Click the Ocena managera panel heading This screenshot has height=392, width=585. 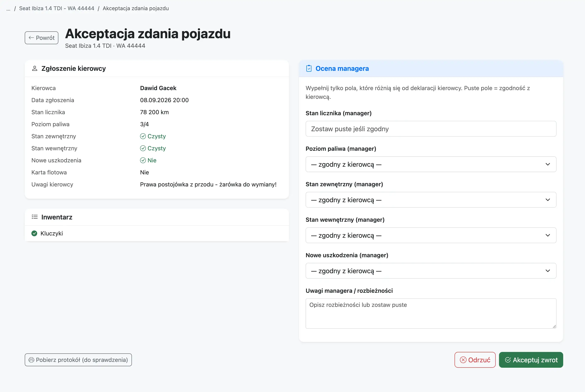point(342,69)
